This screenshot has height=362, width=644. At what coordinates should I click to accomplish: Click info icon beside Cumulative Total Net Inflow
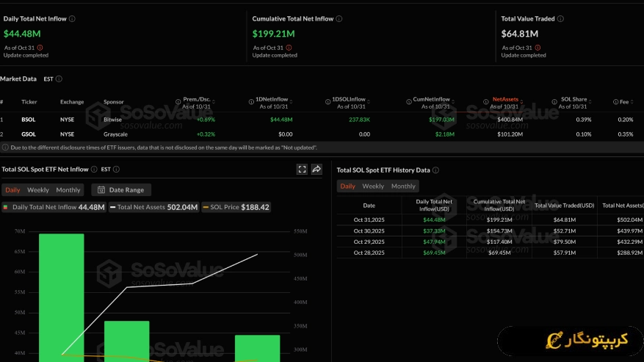pos(340,18)
